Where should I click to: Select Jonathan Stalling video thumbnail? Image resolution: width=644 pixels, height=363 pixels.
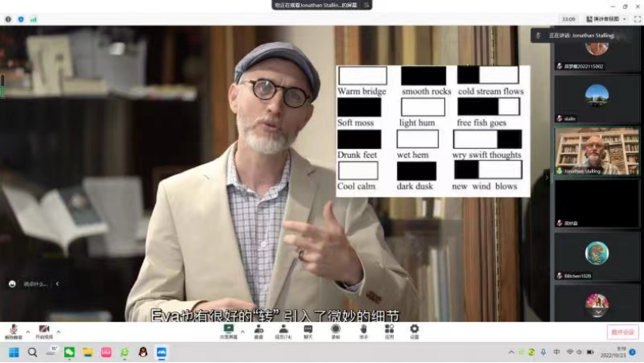596,151
